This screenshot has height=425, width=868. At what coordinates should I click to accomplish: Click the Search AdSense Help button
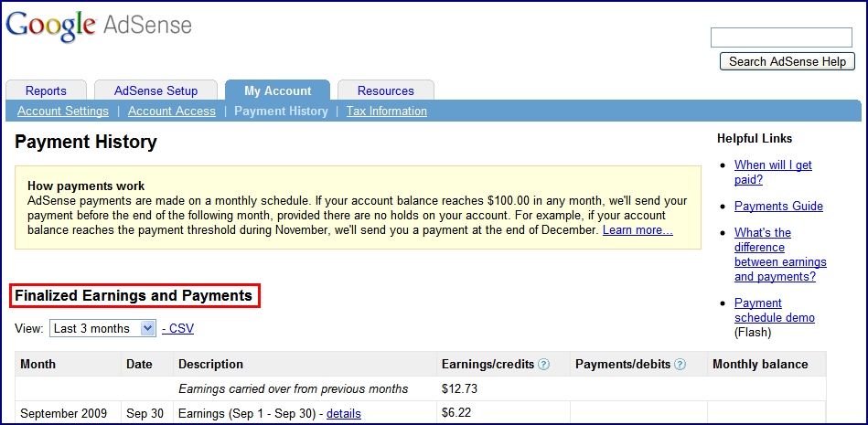coord(788,61)
